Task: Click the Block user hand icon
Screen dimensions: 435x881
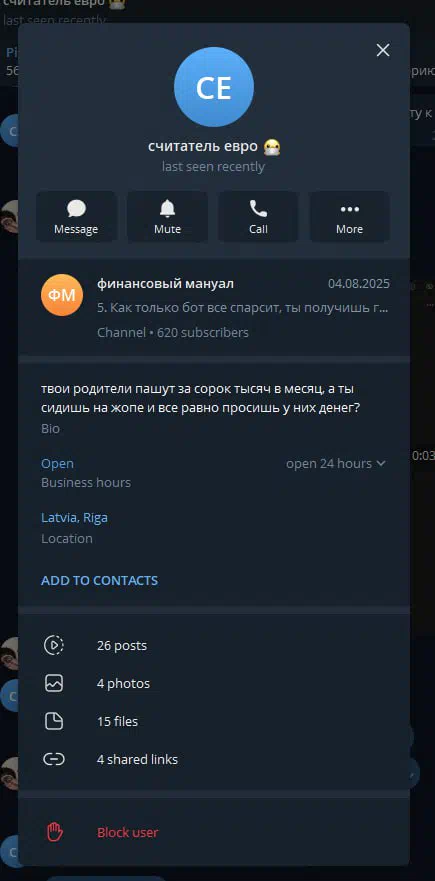Action: point(55,832)
